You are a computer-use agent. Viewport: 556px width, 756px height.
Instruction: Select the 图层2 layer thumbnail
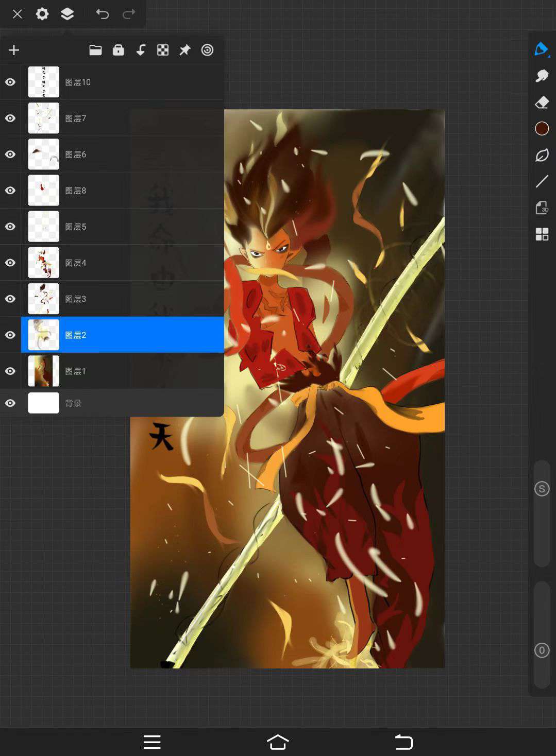click(43, 335)
